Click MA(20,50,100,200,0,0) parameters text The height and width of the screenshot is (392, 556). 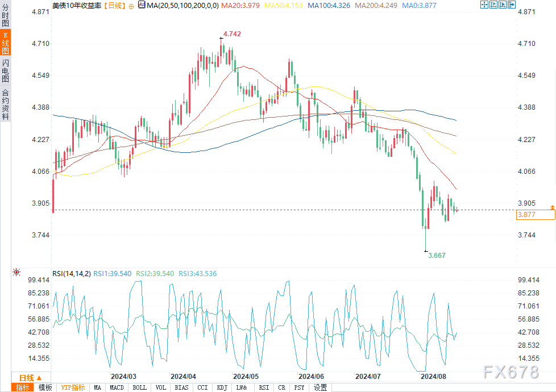(182, 6)
